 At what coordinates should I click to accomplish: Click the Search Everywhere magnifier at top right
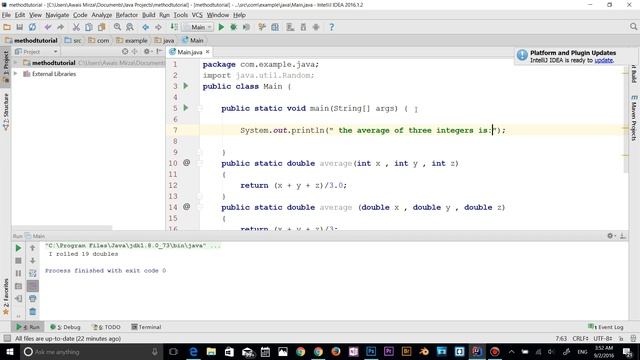pos(633,27)
